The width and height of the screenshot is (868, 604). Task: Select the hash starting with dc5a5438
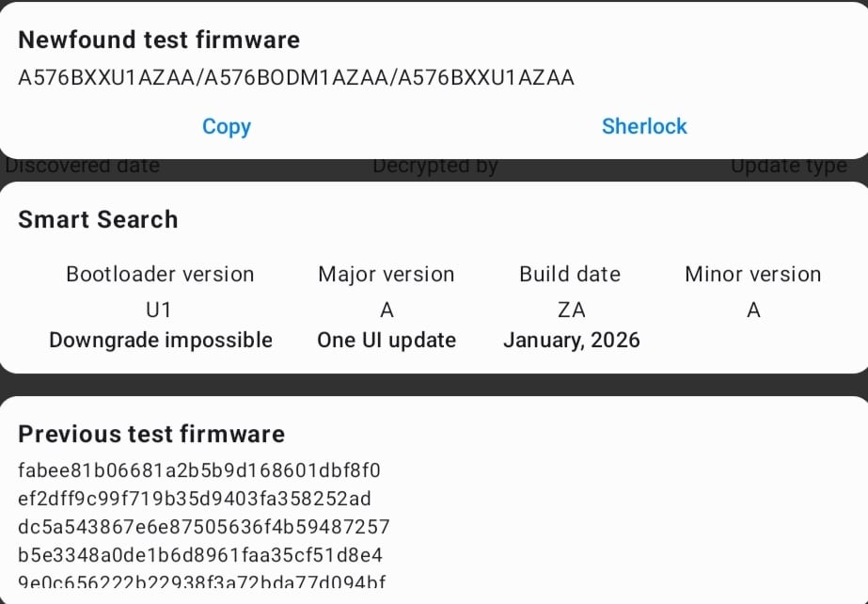(204, 526)
